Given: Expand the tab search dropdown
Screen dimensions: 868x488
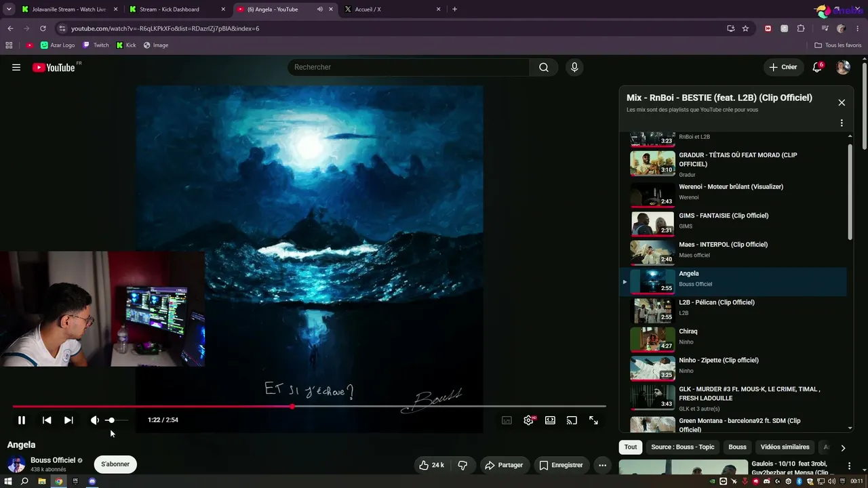Looking at the screenshot, I should [x=9, y=9].
